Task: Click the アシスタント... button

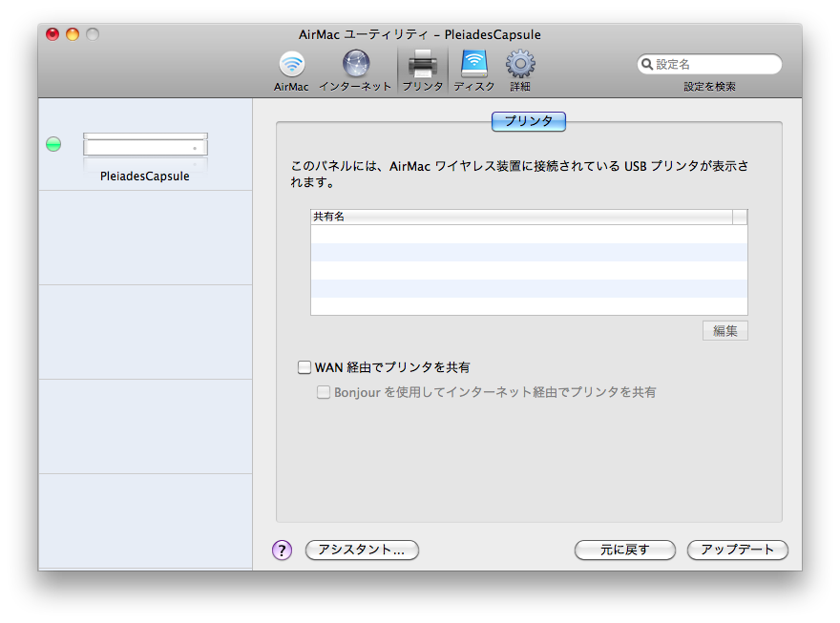Action: 362,550
